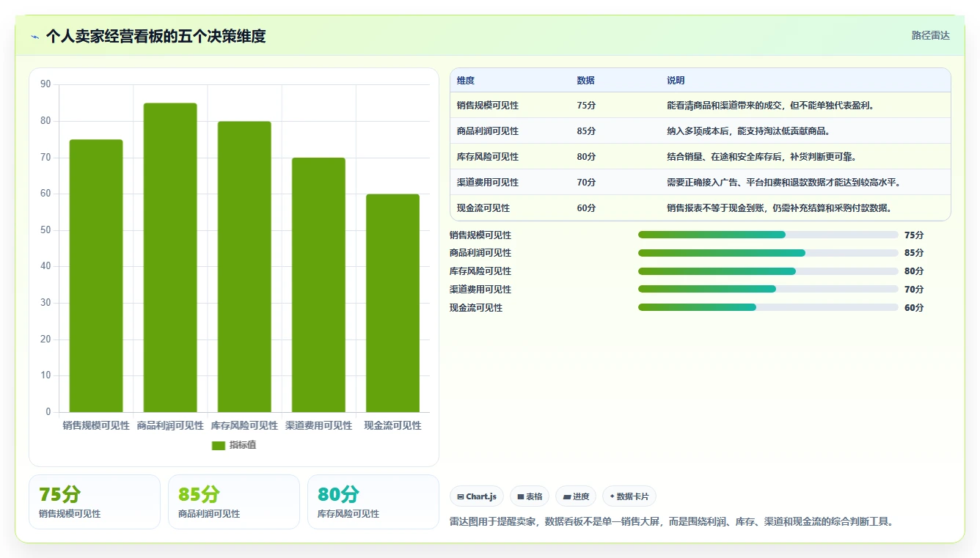Viewport: 980px width, 558px height.
Task: Select the 进度 chip
Action: pyautogui.click(x=576, y=496)
